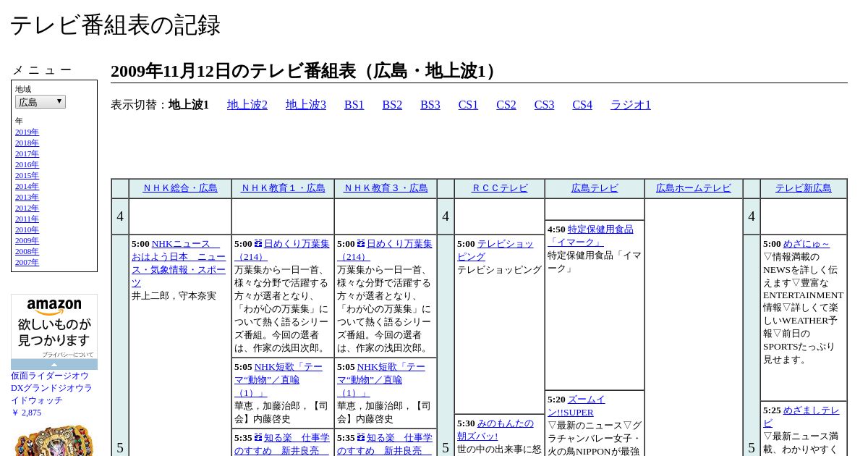This screenshot has height=456, width=868.
Task: Open 日めくり万葉集 link under ＮＨＫ教育１
Action: pyautogui.click(x=282, y=250)
